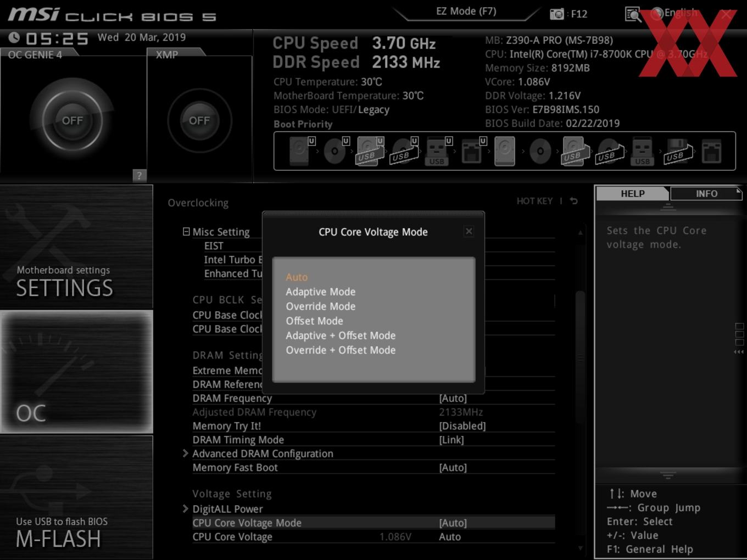Viewport: 747px width, 560px height.
Task: Toggle the OC GENIE 4 OFF knob
Action: tap(73, 120)
